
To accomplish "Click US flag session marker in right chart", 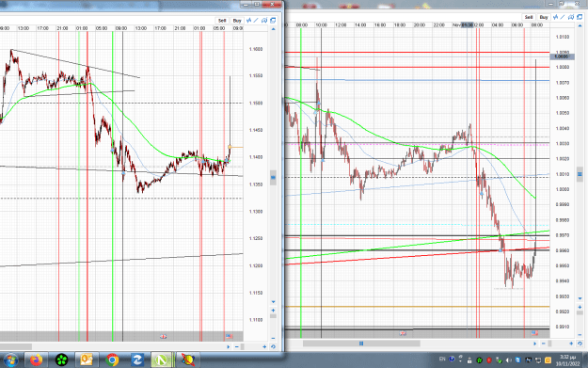I will (x=534, y=333).
